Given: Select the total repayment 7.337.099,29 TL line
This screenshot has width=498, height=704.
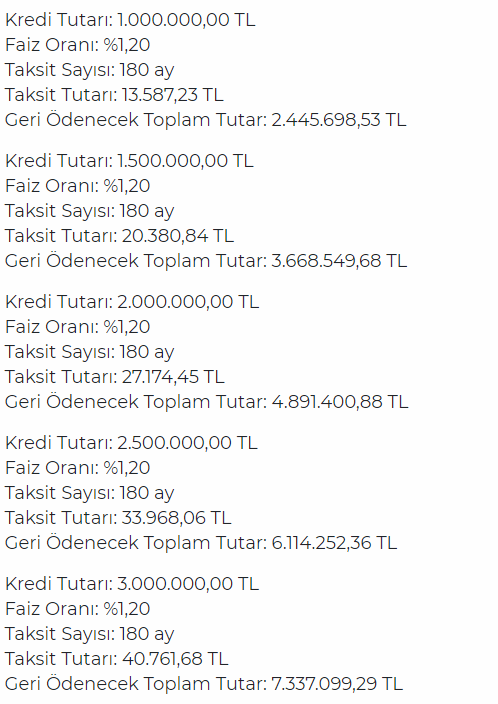Looking at the screenshot, I should coord(204,684).
